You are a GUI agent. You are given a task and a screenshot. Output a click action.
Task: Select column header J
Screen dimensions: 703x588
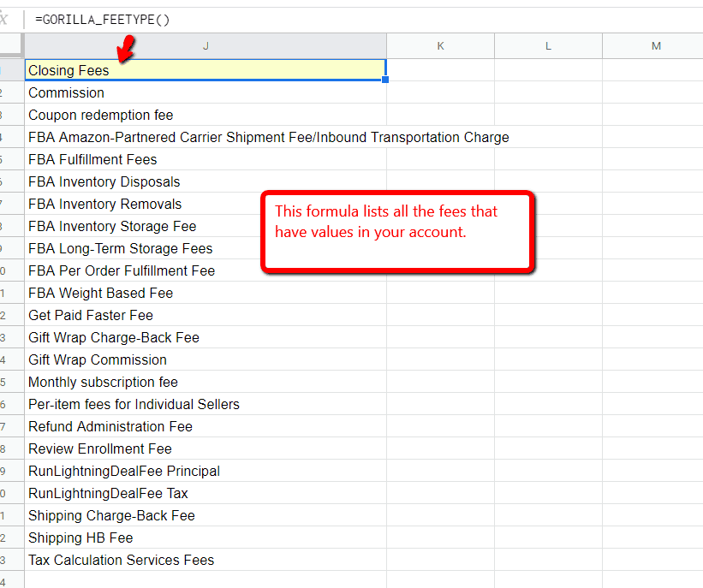(206, 45)
